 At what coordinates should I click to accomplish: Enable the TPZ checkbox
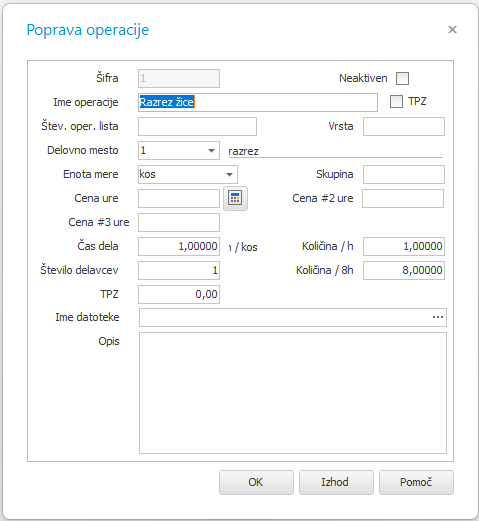click(x=396, y=101)
